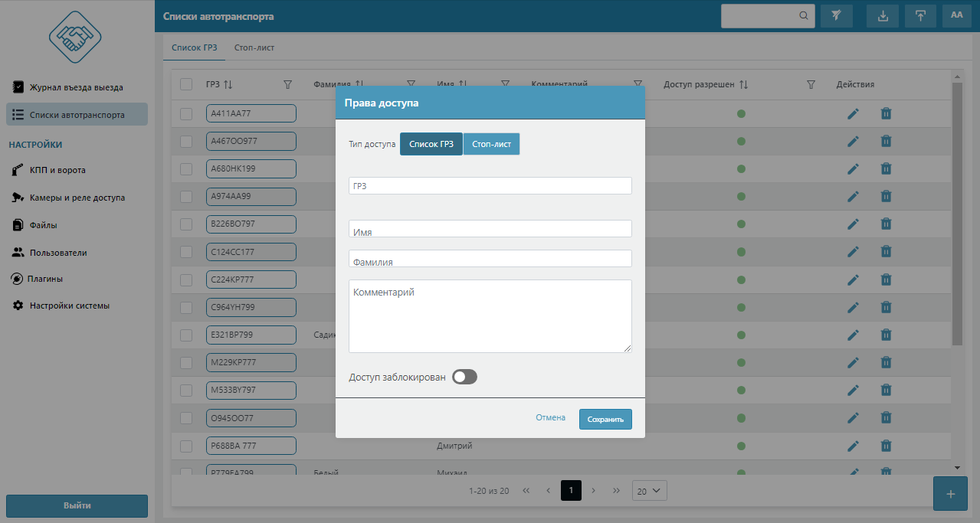
Task: Open the plus add button at bottom right
Action: (950, 494)
